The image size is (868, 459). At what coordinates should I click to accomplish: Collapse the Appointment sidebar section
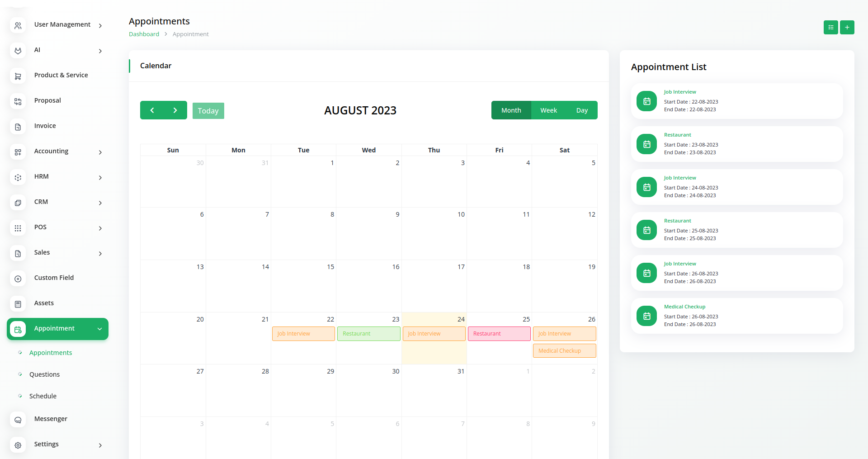(99, 329)
